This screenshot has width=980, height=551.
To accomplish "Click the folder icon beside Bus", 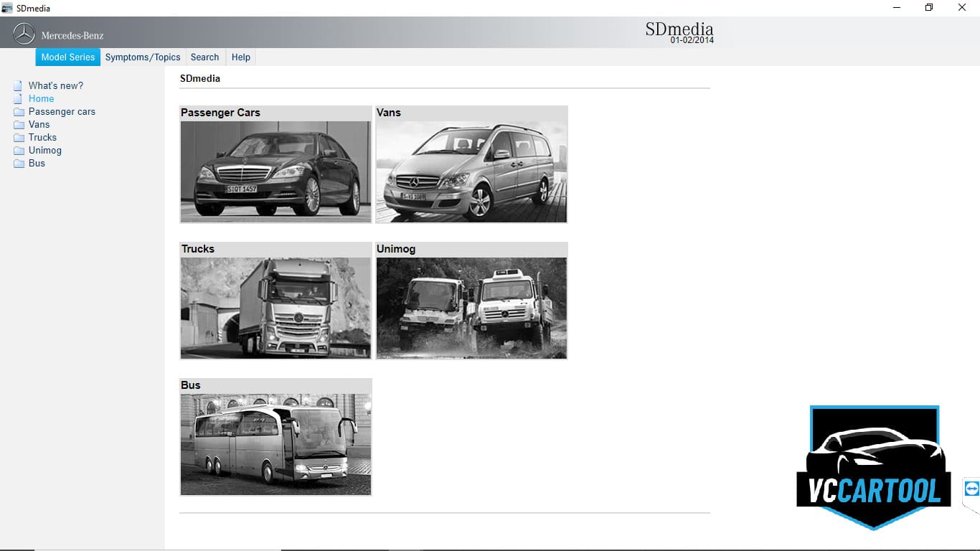I will click(19, 164).
